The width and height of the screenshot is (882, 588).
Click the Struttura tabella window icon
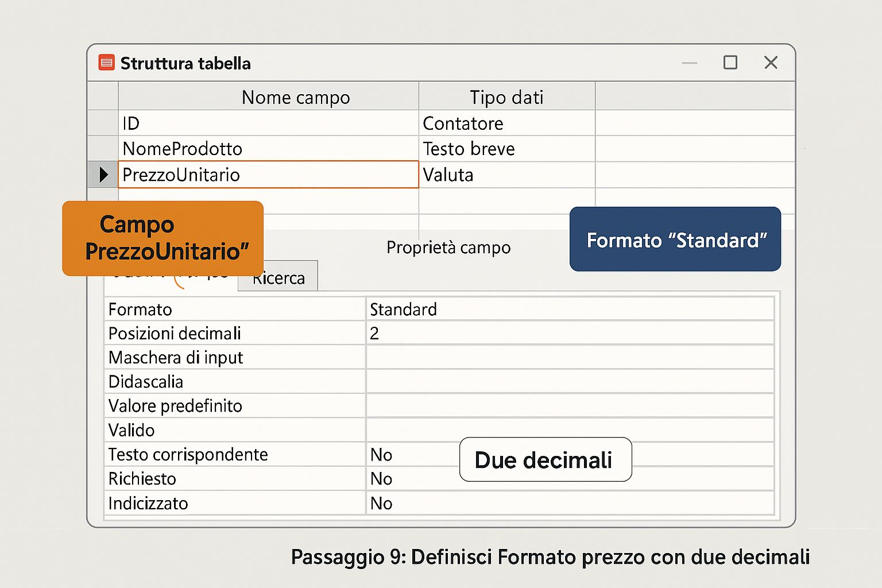tap(107, 63)
